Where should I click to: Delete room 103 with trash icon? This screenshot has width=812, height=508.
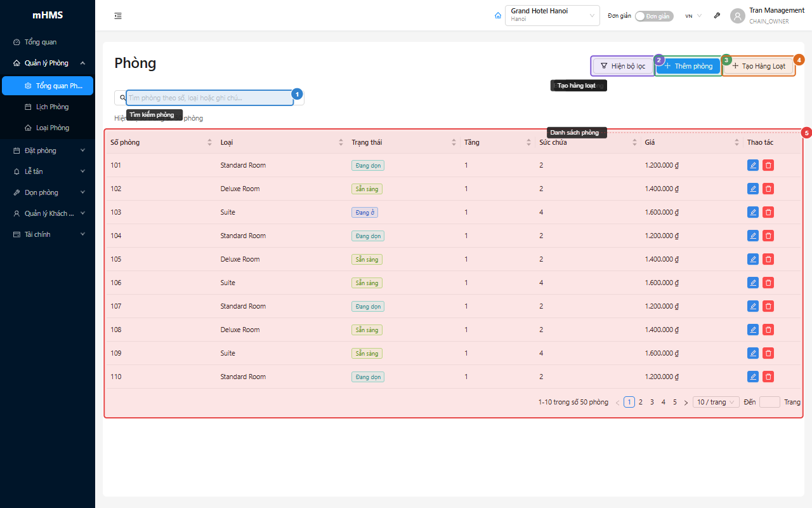click(x=768, y=212)
